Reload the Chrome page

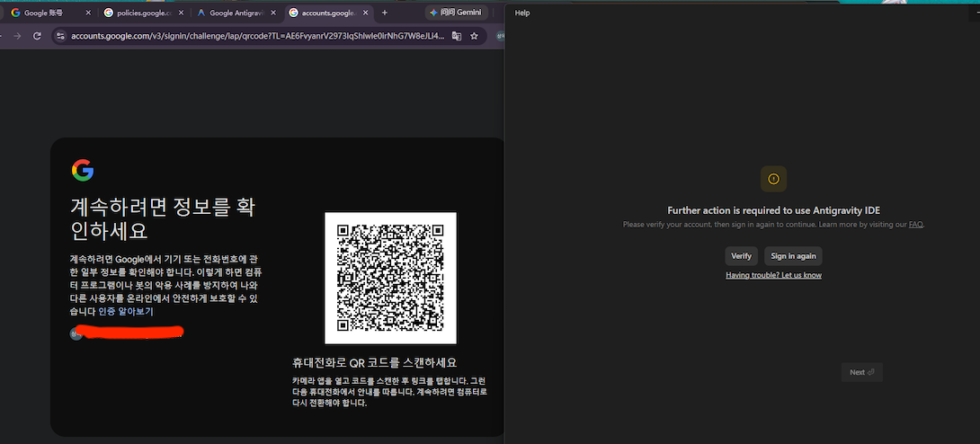click(37, 36)
